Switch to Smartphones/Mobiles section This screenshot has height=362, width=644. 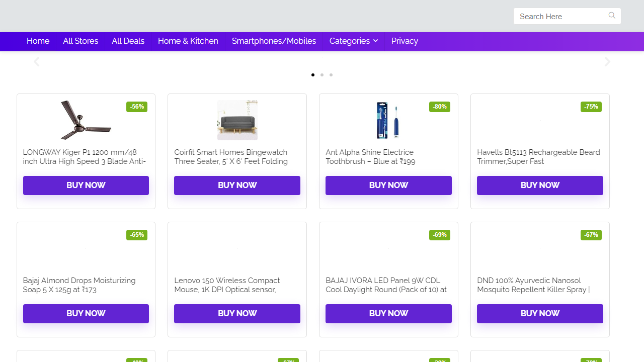[274, 41]
